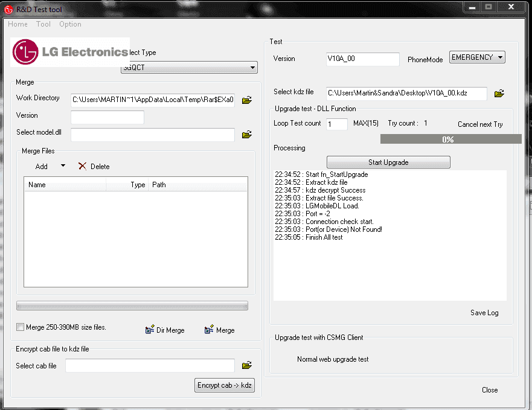Click the Merge Version input field
The image size is (532, 410).
point(107,117)
